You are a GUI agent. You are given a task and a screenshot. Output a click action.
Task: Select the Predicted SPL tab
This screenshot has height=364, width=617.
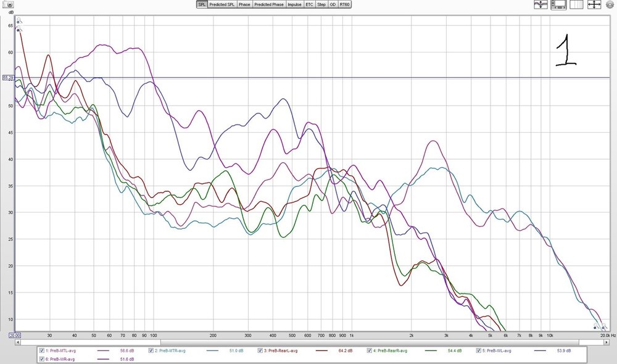click(x=222, y=4)
